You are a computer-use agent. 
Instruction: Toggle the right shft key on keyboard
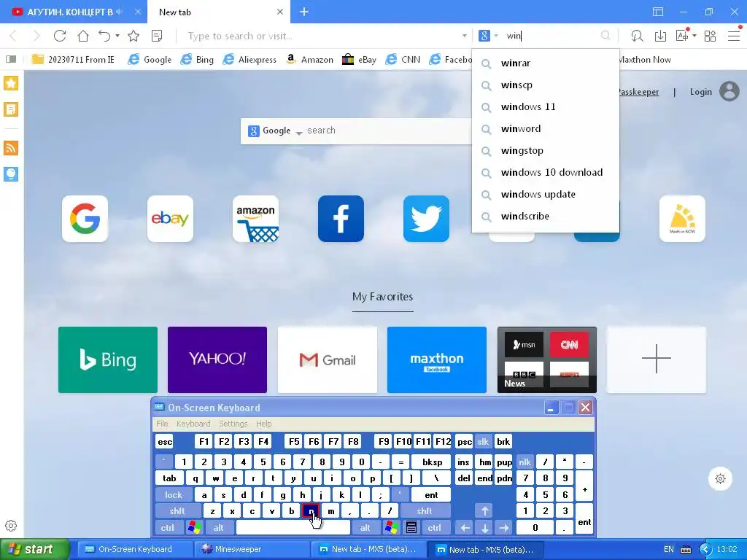click(x=425, y=511)
